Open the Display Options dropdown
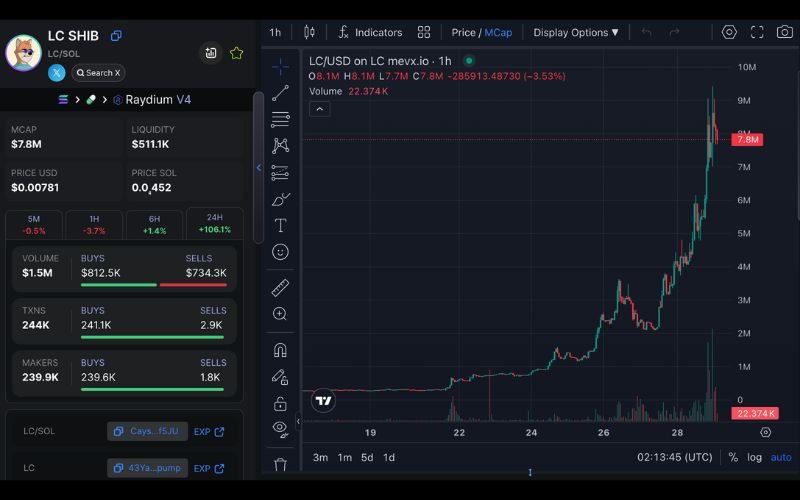Viewport: 800px width, 500px height. point(576,33)
